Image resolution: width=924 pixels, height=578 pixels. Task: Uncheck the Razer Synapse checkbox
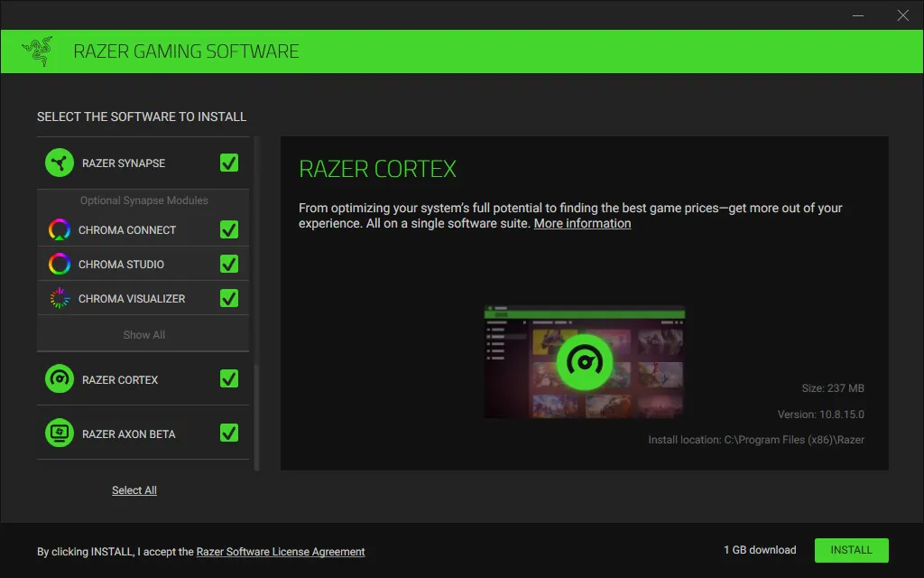pos(229,163)
